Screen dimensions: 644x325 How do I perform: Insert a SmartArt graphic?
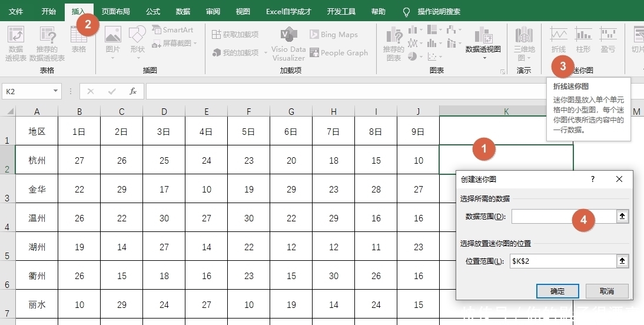[x=172, y=29]
